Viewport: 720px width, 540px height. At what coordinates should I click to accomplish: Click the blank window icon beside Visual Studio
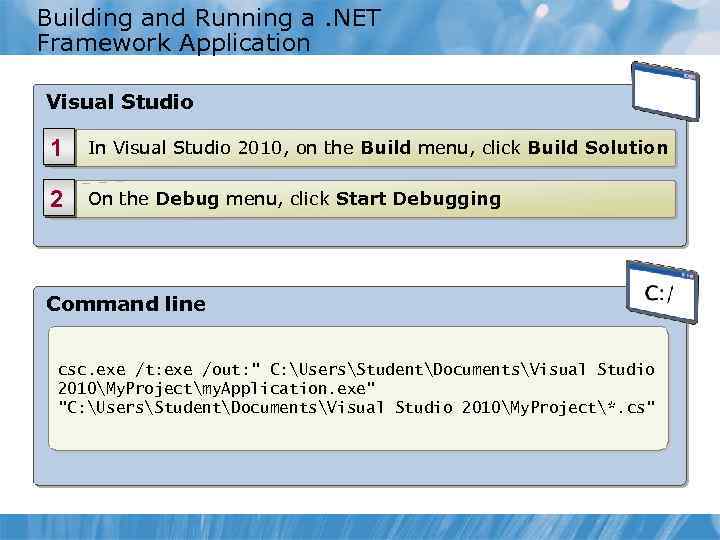pyautogui.click(x=665, y=91)
